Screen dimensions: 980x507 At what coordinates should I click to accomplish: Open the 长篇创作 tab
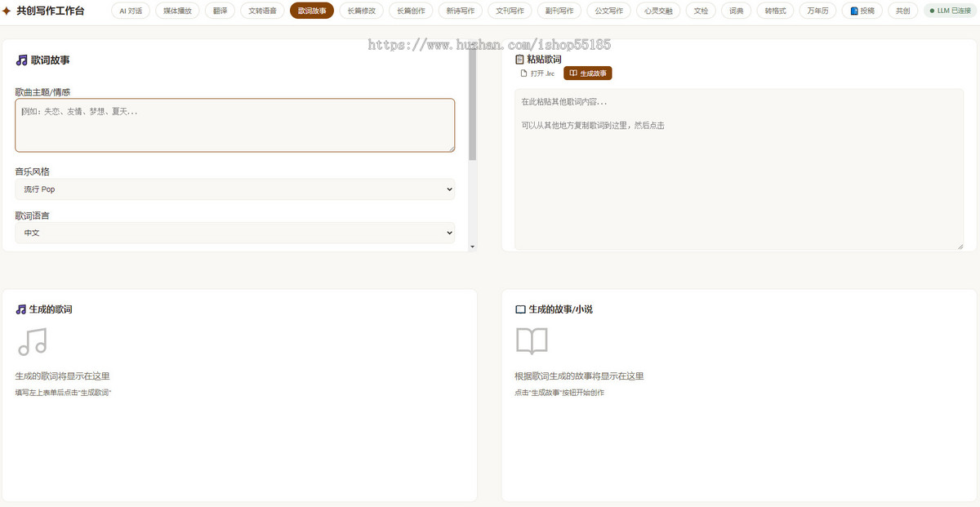411,11
